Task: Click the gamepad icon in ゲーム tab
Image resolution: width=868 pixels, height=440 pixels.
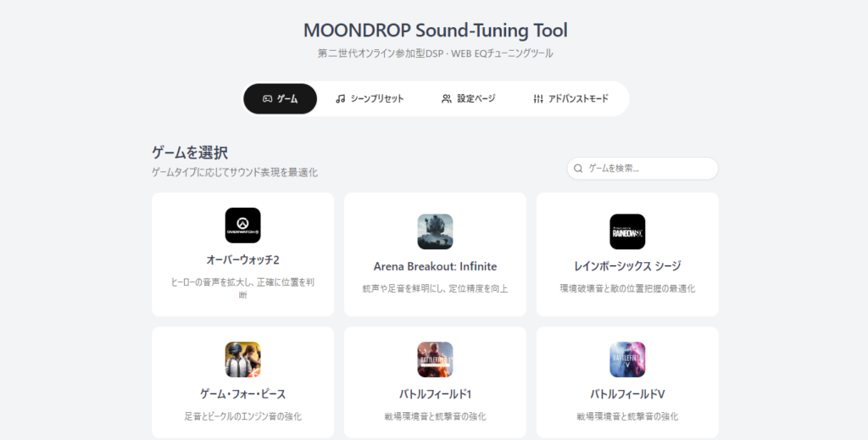Action: point(267,98)
